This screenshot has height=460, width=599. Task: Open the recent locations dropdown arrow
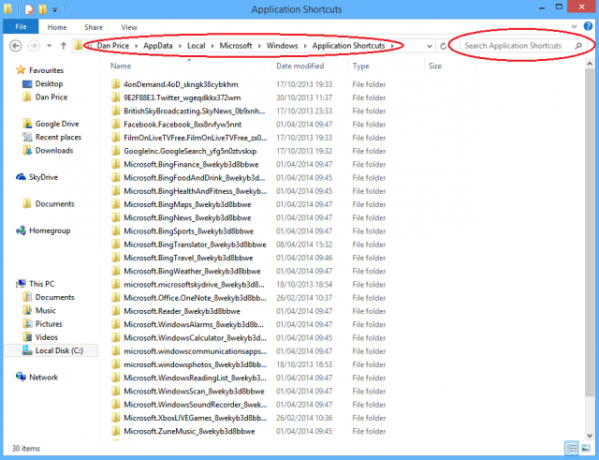click(x=49, y=46)
